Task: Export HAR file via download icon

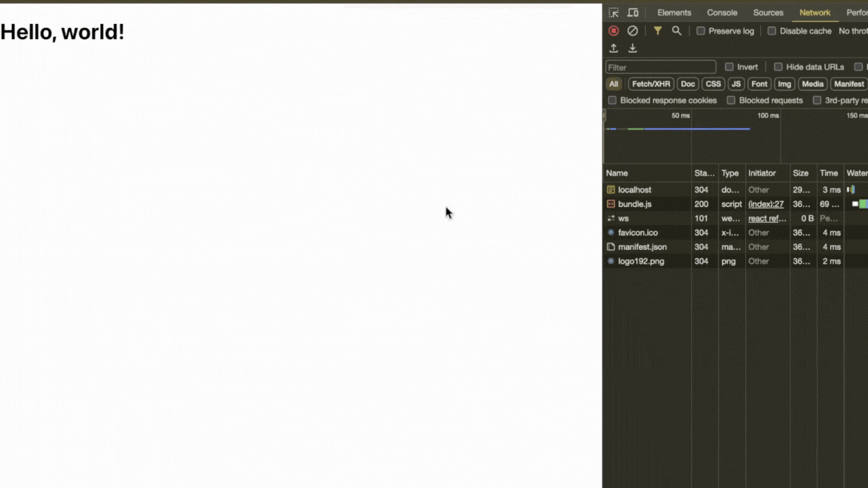Action: (x=632, y=47)
